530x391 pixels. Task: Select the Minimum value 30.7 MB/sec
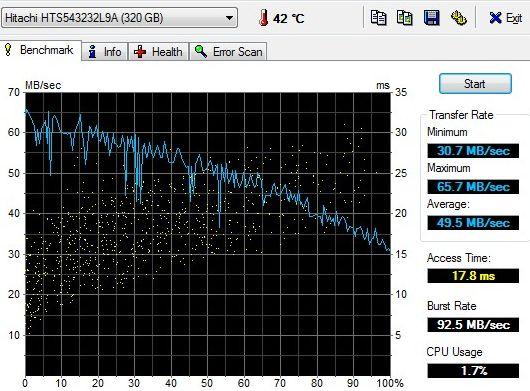[473, 151]
